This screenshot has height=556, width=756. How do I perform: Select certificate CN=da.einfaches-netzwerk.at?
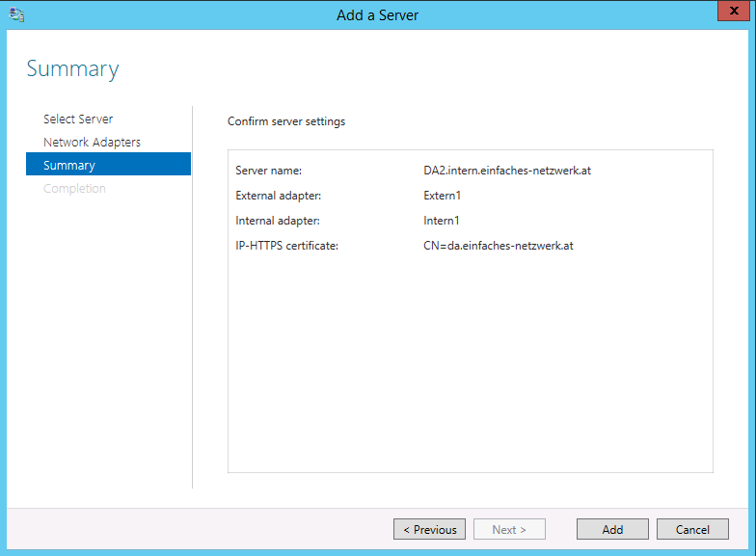pyautogui.click(x=498, y=246)
